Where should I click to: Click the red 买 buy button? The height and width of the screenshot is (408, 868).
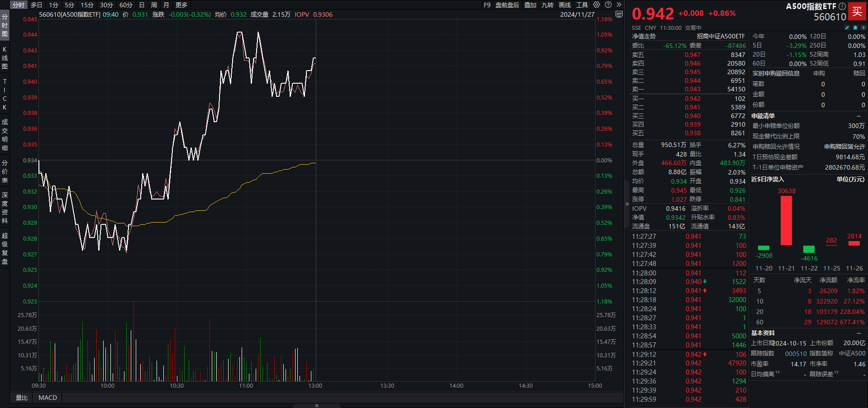(857, 11)
